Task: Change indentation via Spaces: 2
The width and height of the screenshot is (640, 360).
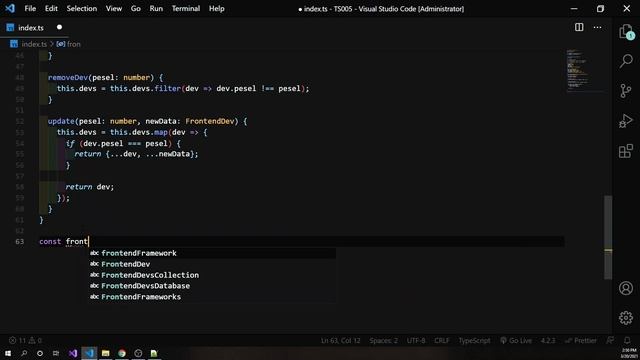Action: coord(383,340)
